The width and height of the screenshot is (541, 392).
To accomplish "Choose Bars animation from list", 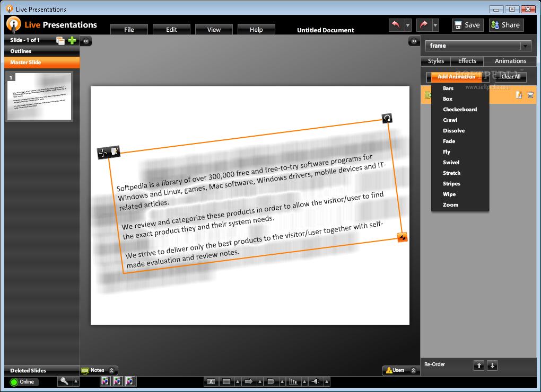I will point(460,88).
